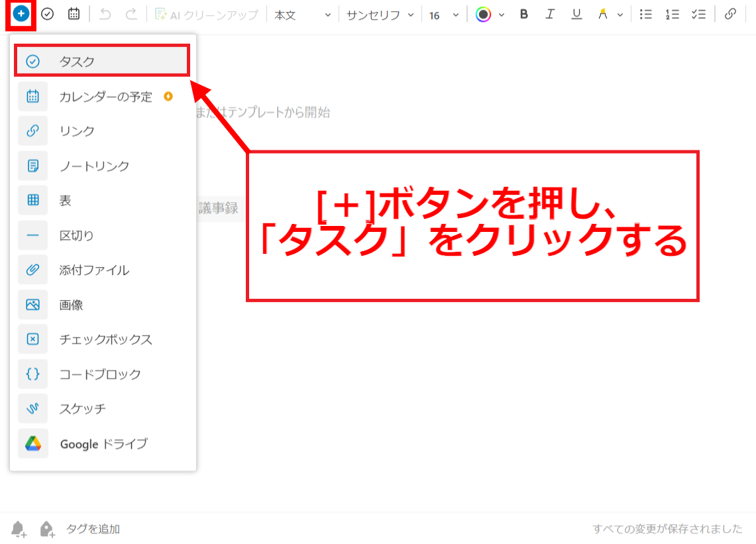Toggle italic formatting
Screen dimensions: 756x544
550,14
